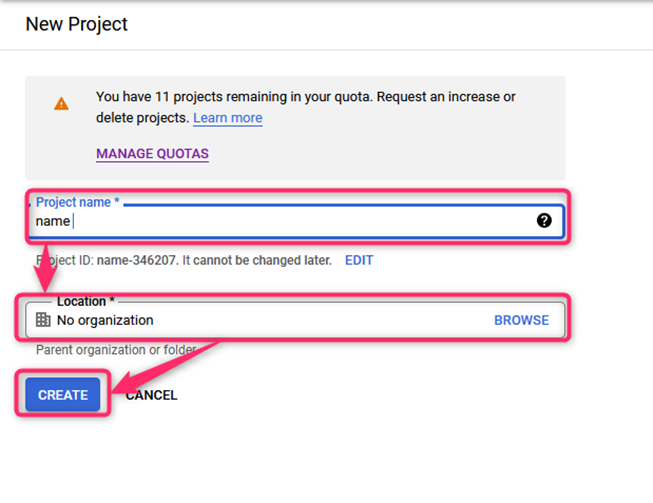Open the MANAGE QUOTAS link
The height and width of the screenshot is (503, 653).
[152, 154]
